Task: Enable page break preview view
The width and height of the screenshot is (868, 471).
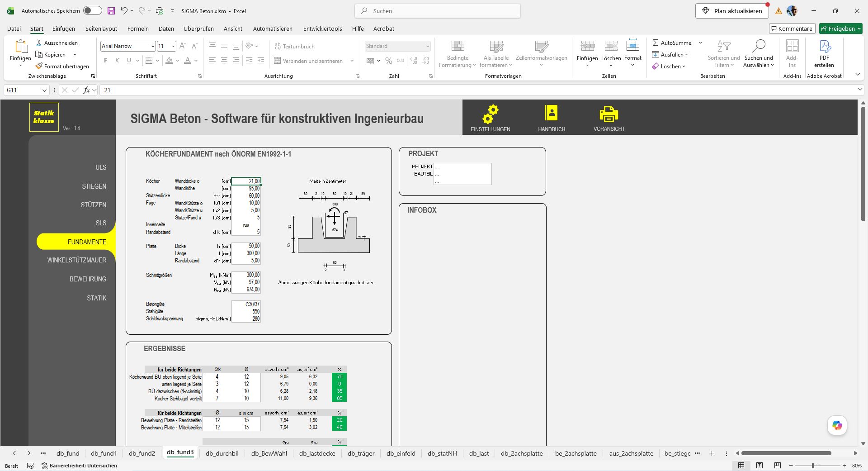Action: (778, 466)
